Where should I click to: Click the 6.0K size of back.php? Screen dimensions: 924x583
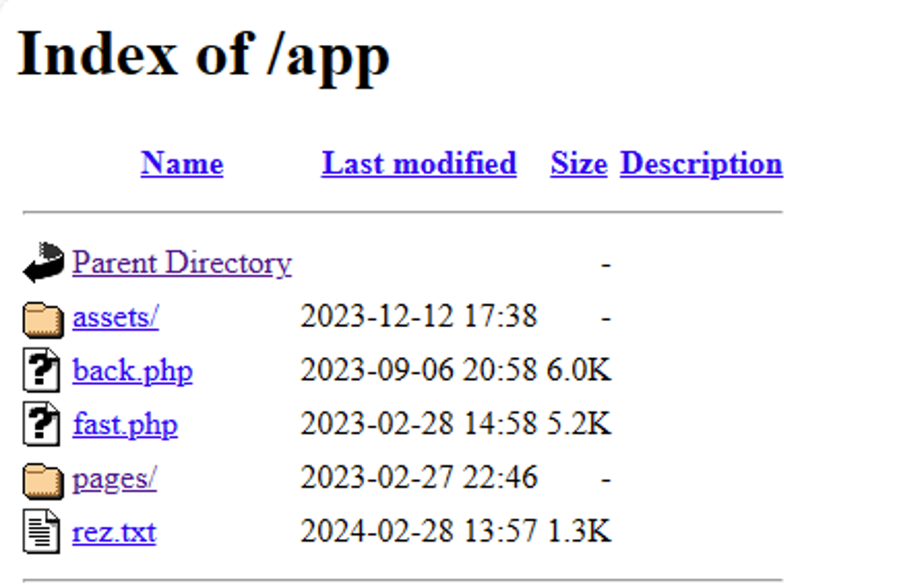tap(578, 371)
